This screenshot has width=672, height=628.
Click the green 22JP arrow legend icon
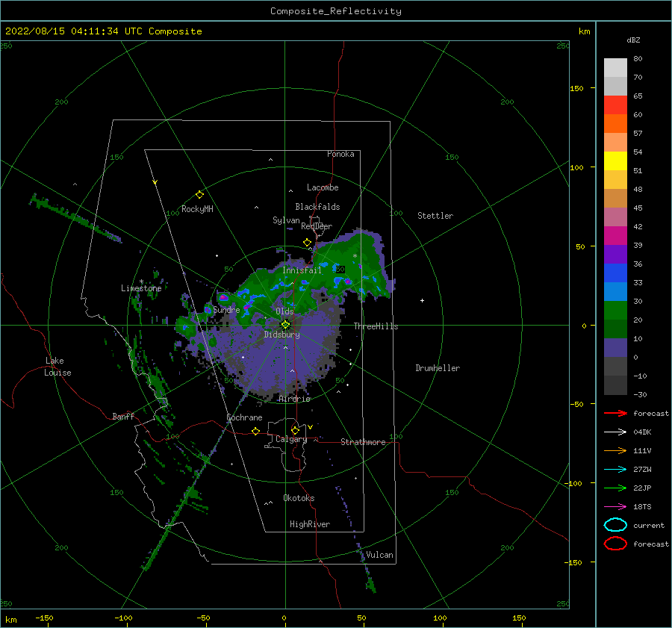click(615, 488)
